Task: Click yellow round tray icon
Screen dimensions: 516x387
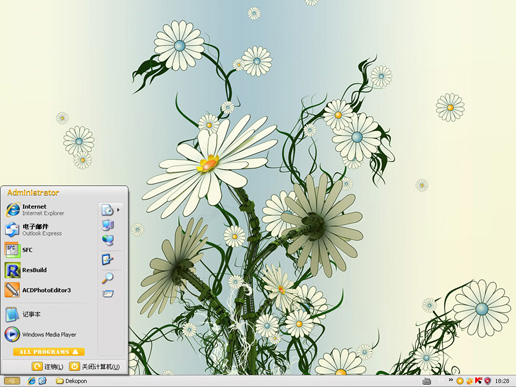Action: tap(460, 381)
